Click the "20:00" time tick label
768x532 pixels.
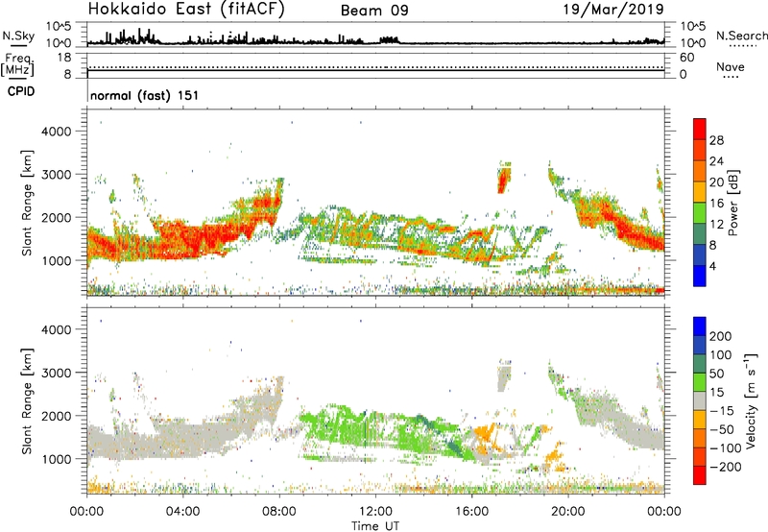click(x=568, y=512)
